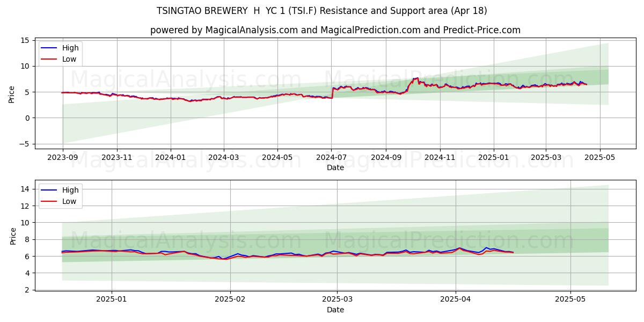
Task: Click the '14' price tick, bottom chart
Action: click(x=25, y=189)
